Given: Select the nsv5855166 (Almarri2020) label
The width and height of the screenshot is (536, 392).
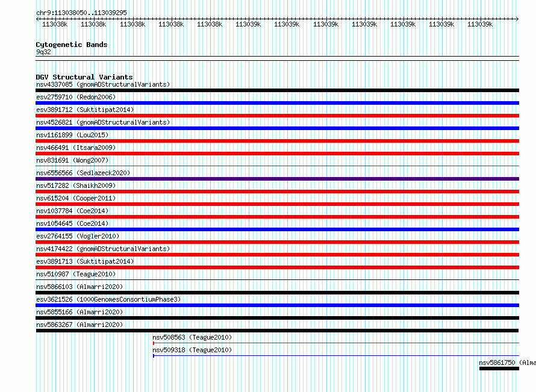Looking at the screenshot, I should (x=79, y=312).
